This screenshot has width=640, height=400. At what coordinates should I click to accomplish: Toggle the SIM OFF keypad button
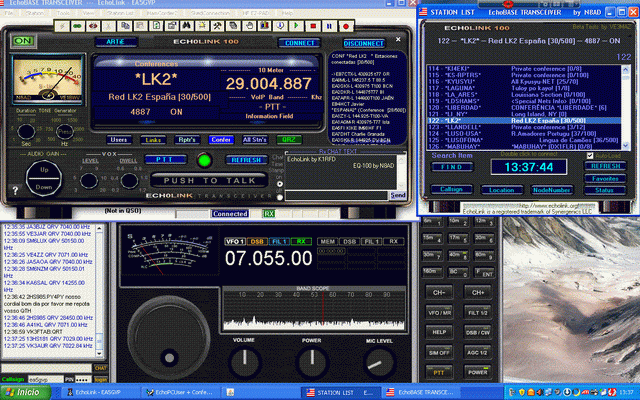click(439, 352)
